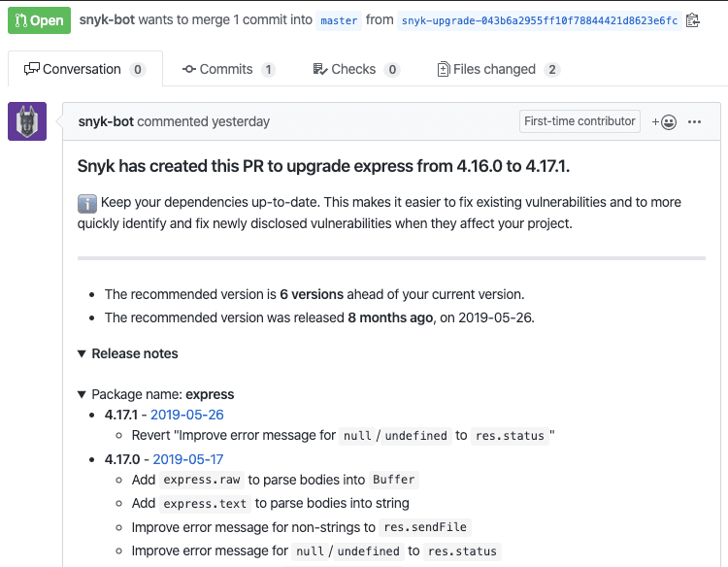Click the snyk-bot avatar image

click(27, 121)
